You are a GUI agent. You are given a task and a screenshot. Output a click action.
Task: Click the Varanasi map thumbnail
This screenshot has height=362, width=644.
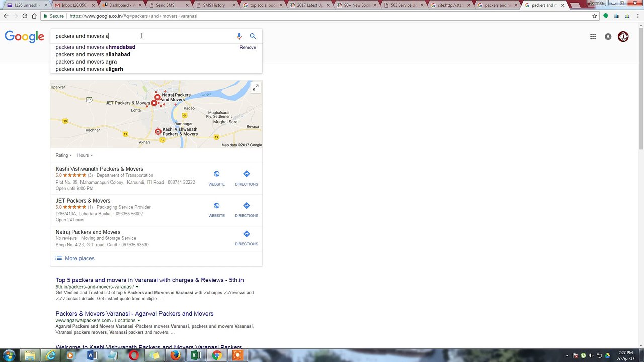pyautogui.click(x=156, y=114)
